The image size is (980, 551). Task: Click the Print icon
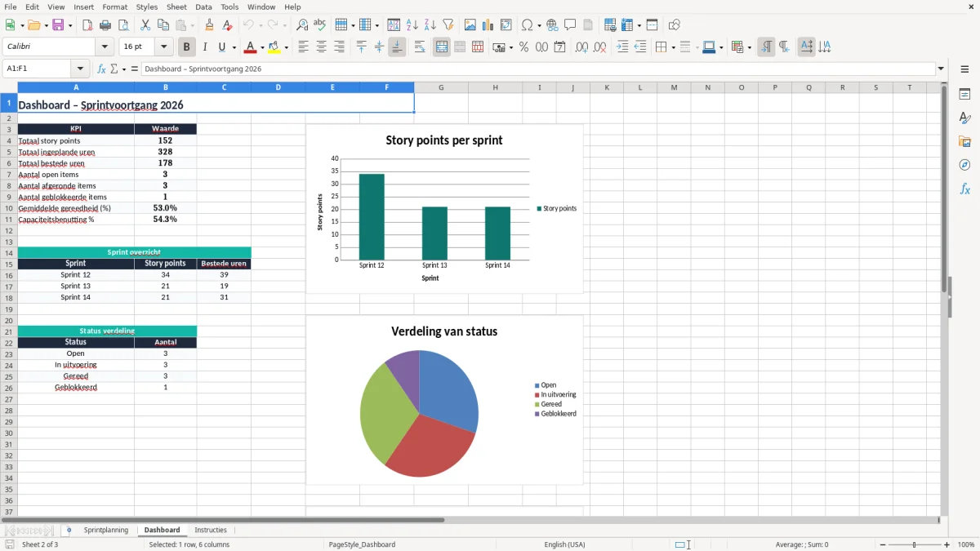[105, 25]
